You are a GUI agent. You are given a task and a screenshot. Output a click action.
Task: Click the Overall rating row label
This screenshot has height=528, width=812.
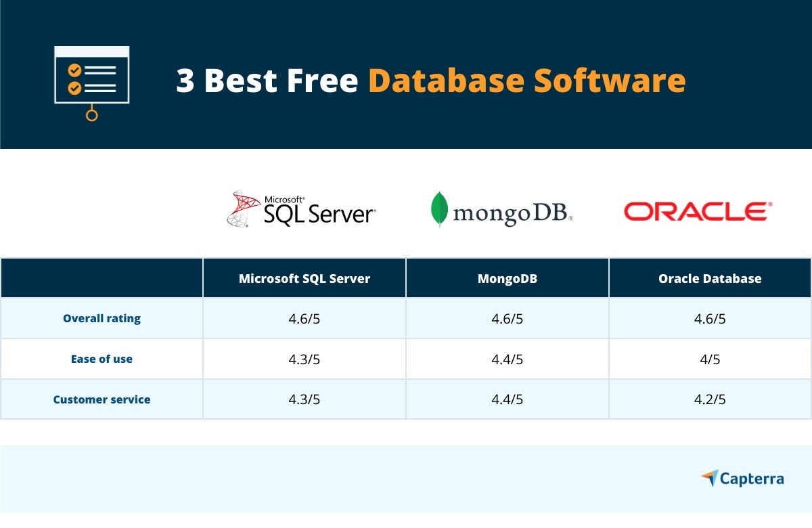tap(101, 318)
